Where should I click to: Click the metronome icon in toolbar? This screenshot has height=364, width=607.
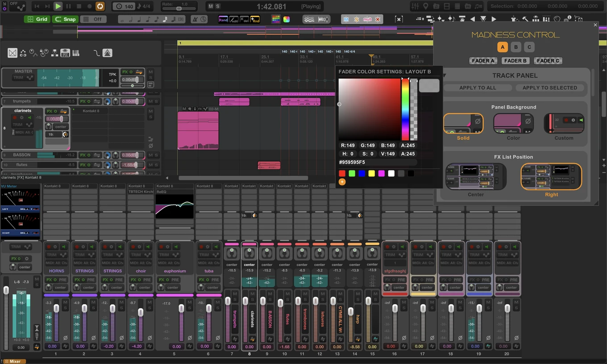tap(195, 19)
